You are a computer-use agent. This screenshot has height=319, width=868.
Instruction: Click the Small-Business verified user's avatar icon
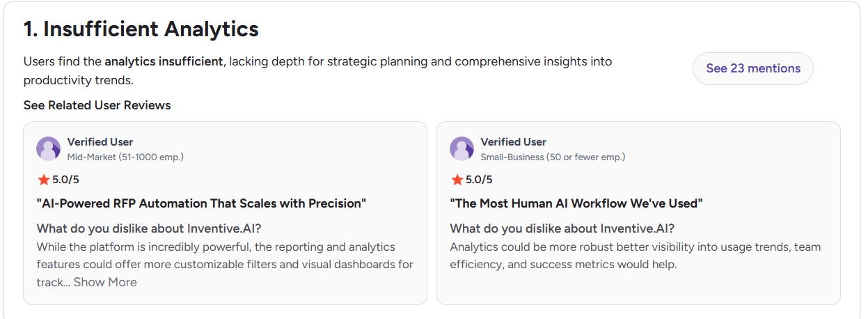(x=462, y=148)
